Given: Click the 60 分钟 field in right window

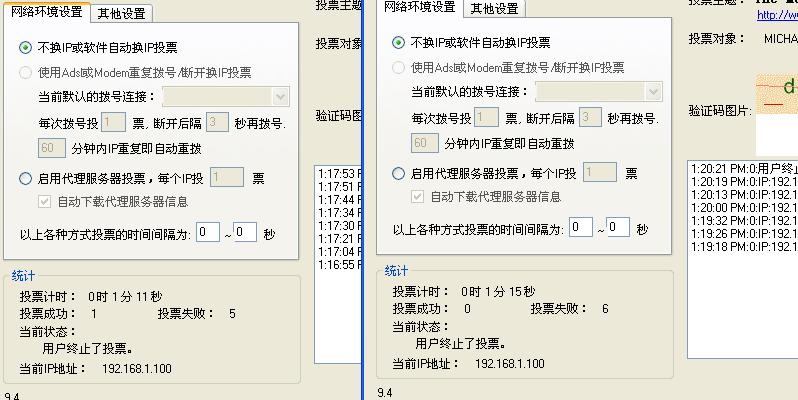Looking at the screenshot, I should pyautogui.click(x=425, y=143).
